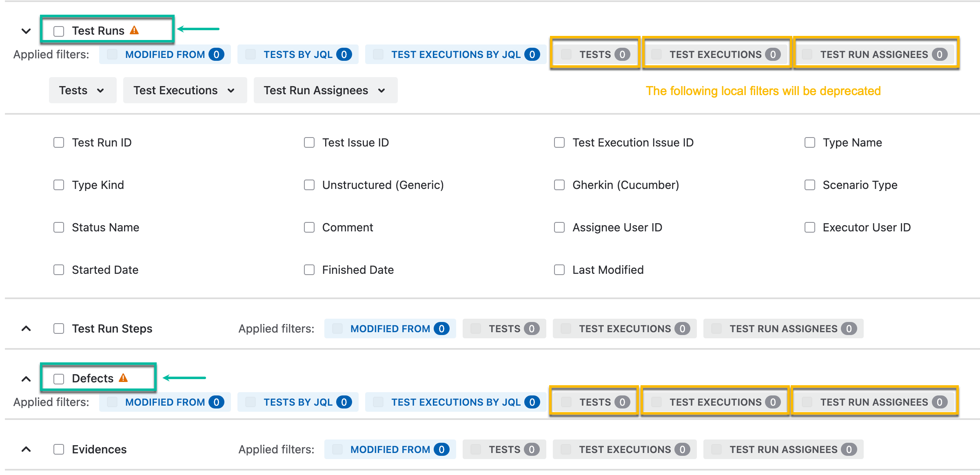Toggle the Defects checkbox
This screenshot has height=475, width=980.
tap(59, 379)
